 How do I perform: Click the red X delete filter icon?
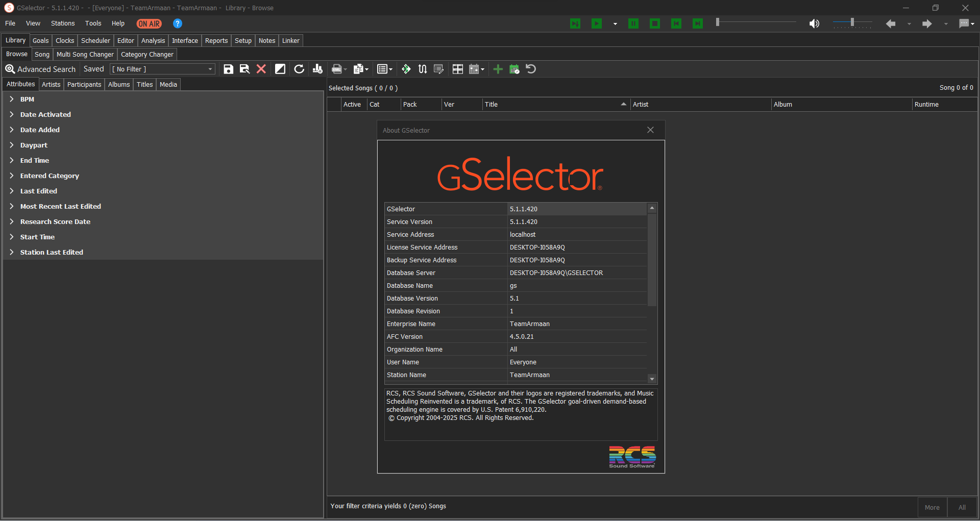261,69
